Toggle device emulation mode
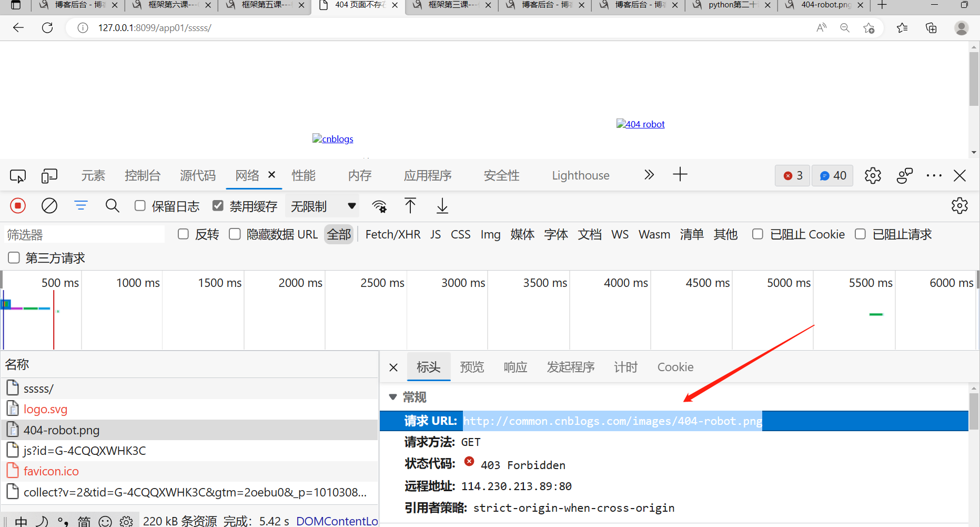The image size is (980, 527). [49, 176]
